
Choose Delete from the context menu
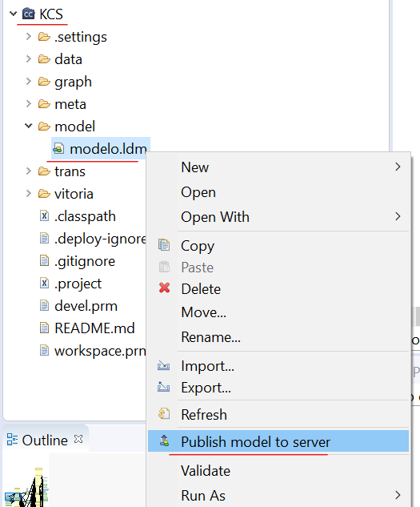pyautogui.click(x=278, y=289)
